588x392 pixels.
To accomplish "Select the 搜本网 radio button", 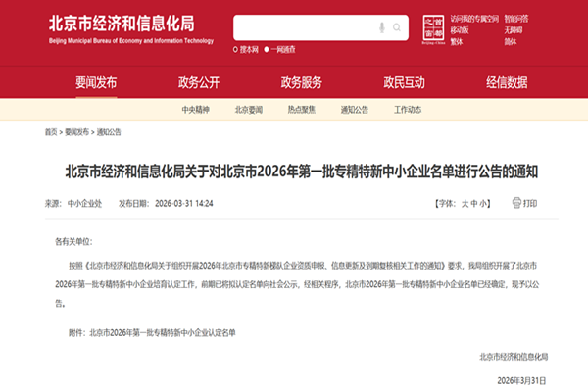I will 235,50.
